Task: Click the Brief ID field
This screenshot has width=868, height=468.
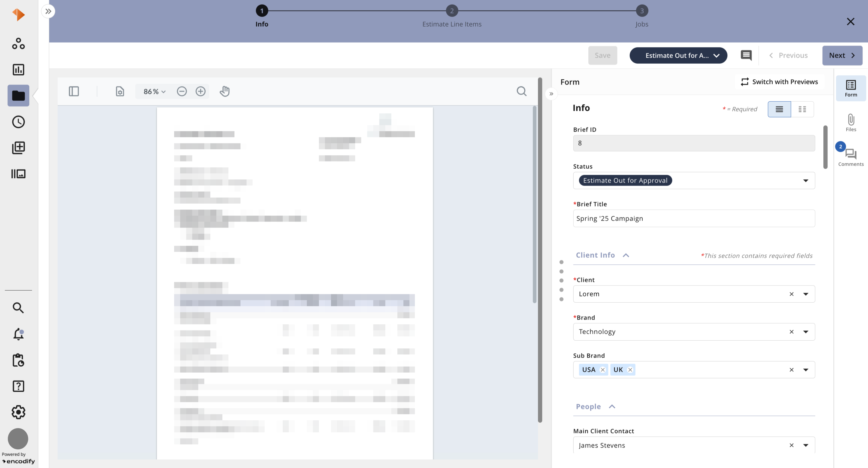Action: pyautogui.click(x=694, y=143)
